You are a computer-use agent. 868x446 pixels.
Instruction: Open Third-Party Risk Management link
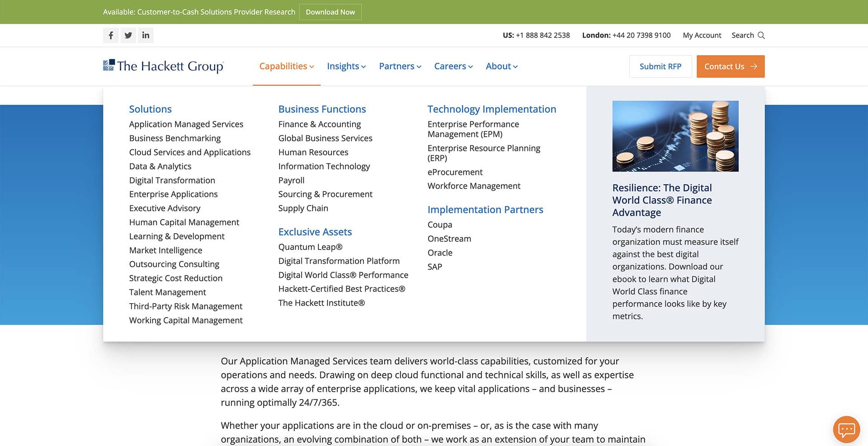(186, 306)
